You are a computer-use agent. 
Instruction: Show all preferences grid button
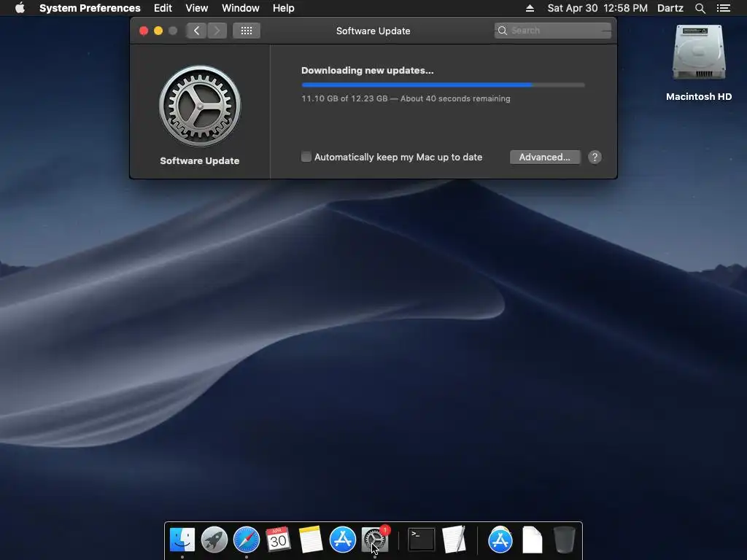click(247, 31)
